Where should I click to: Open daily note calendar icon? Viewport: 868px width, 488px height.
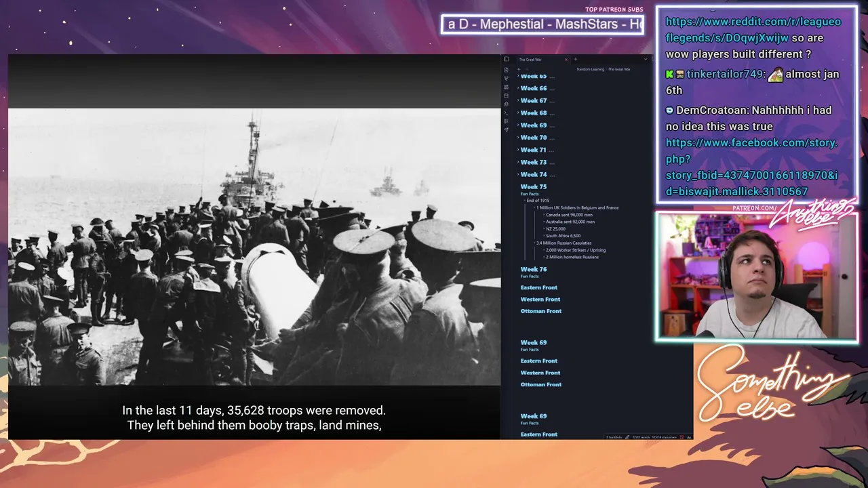(506, 96)
